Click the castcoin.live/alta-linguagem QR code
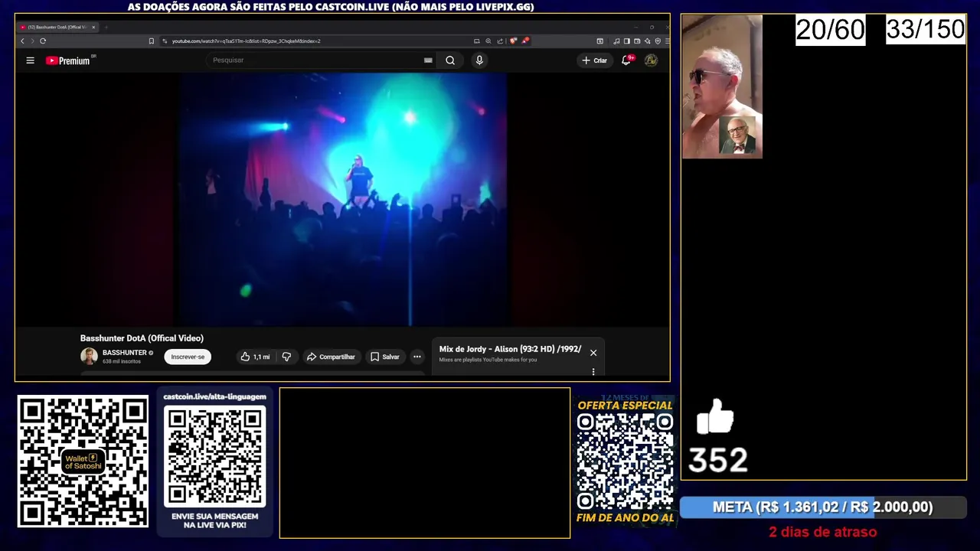 (x=215, y=456)
